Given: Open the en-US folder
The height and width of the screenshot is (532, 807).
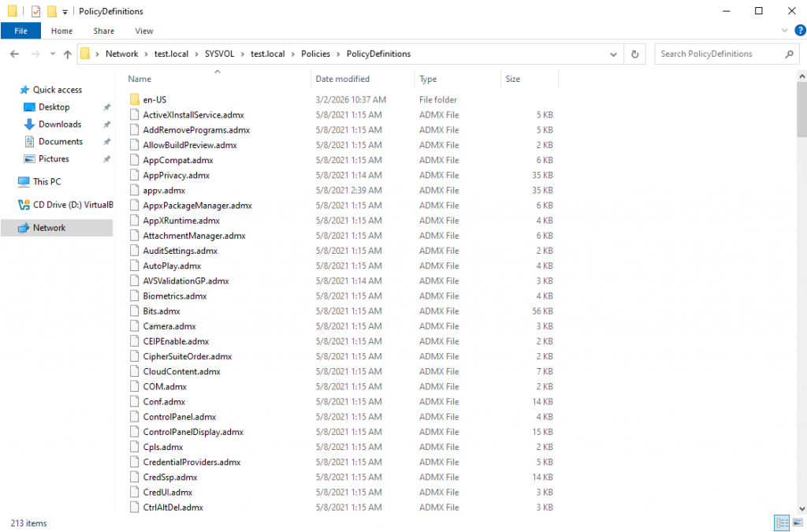Looking at the screenshot, I should pyautogui.click(x=154, y=100).
